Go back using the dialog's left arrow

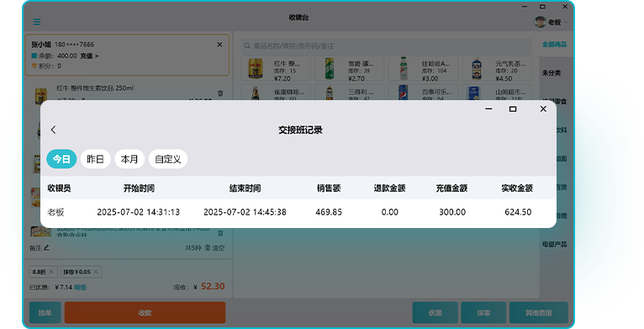coord(53,130)
